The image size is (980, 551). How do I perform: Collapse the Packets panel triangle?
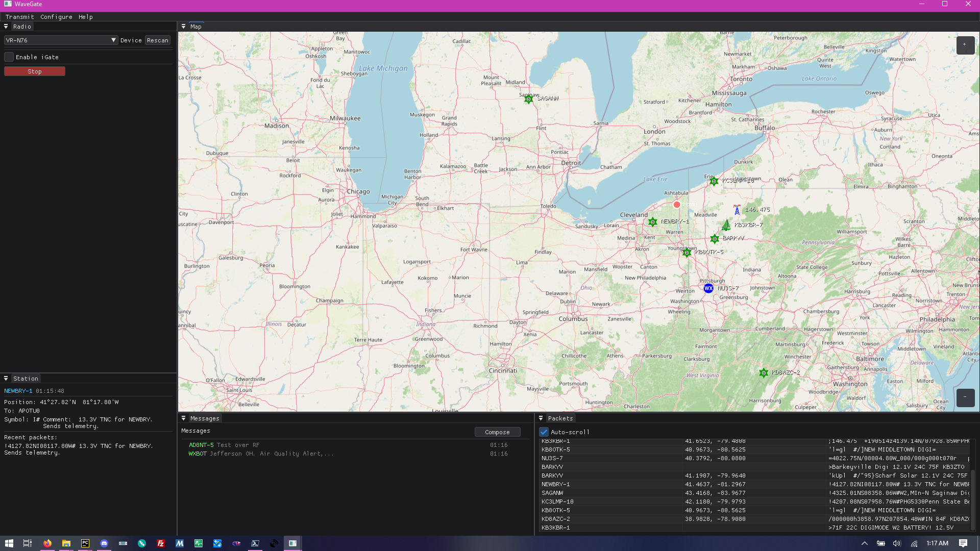pos(541,418)
